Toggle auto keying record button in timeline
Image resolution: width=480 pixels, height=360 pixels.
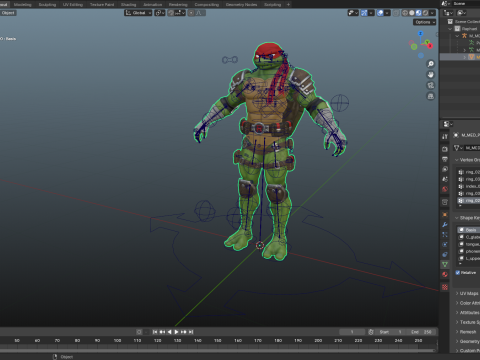(139, 332)
